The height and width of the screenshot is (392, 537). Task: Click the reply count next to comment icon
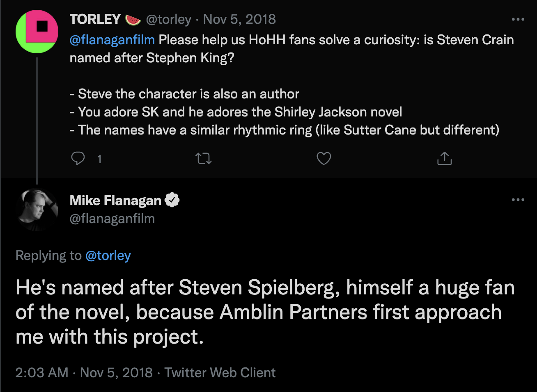pyautogui.click(x=99, y=159)
